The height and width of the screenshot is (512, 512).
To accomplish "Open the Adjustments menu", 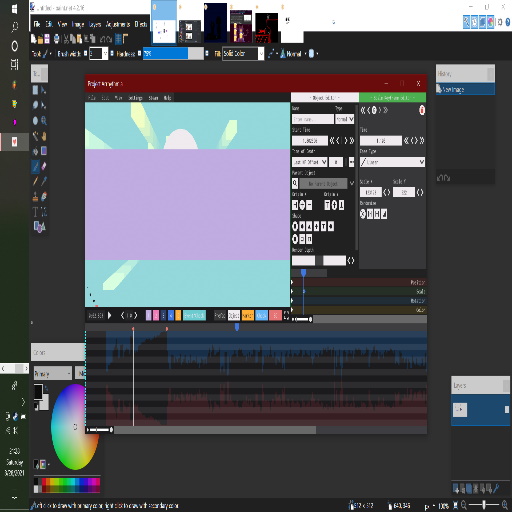I will [118, 24].
